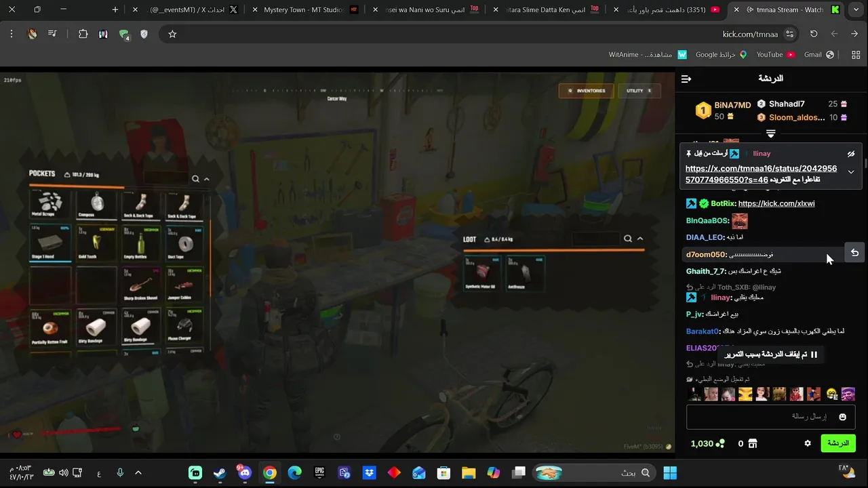Screen dimensions: 868x488
Task: Click the username P_jv in chat
Action: tap(694, 314)
